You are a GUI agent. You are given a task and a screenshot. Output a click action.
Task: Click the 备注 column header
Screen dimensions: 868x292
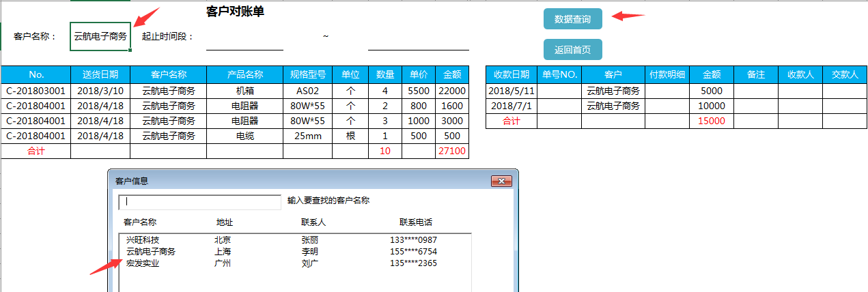point(756,74)
